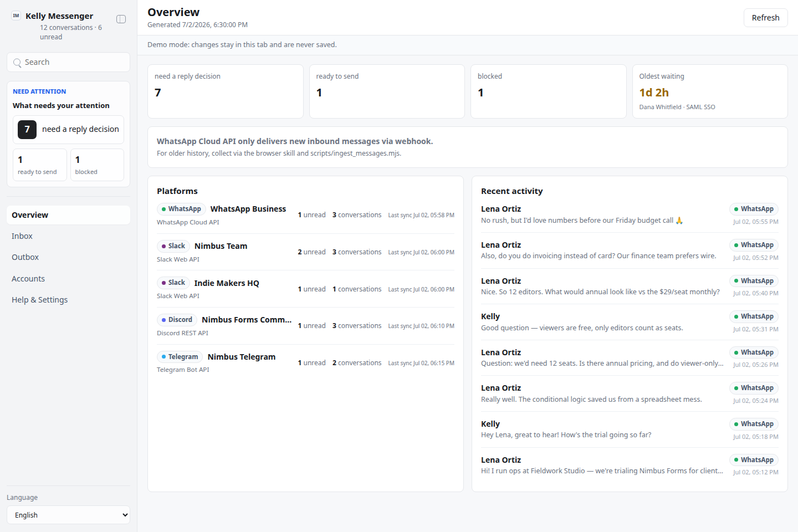
Task: Select the Nimbus Forms Comm... platform row
Action: 305,326
